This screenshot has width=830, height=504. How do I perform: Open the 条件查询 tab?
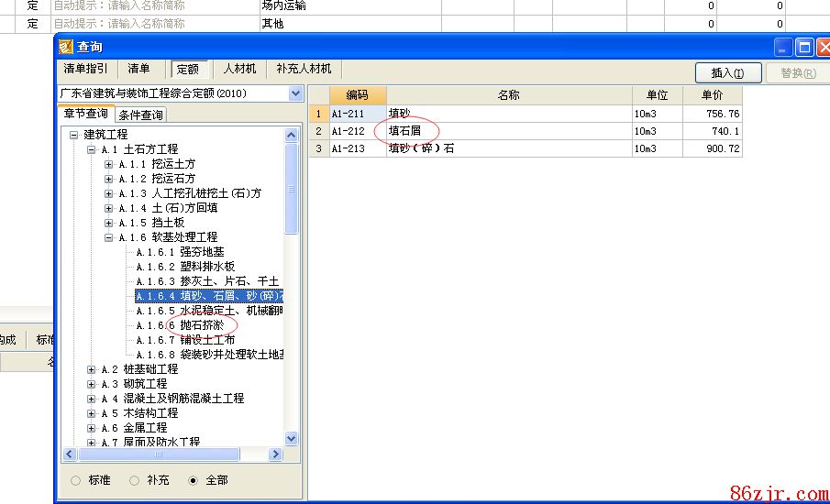[140, 115]
